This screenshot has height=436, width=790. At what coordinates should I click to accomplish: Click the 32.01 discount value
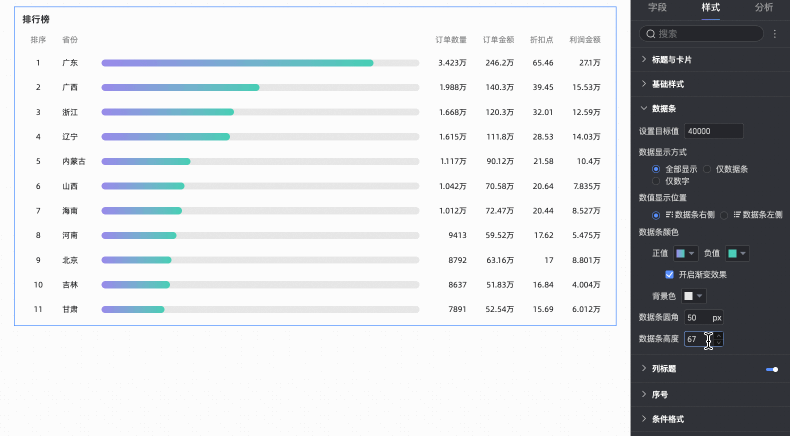click(x=543, y=112)
